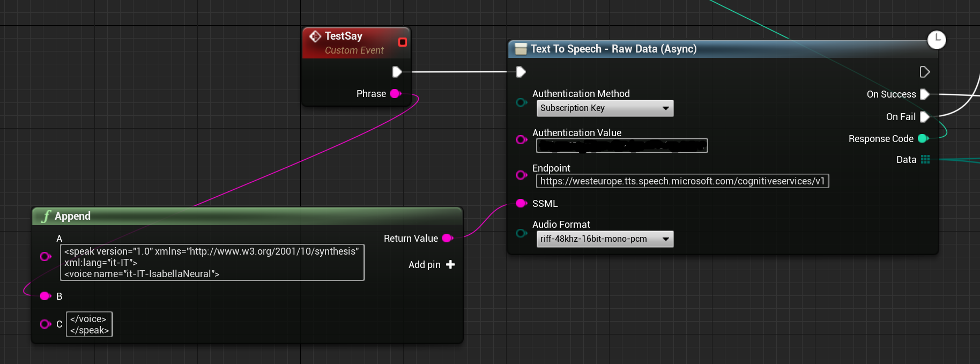Click the Authentication Value text field
This screenshot has width=980, height=364.
tap(622, 146)
